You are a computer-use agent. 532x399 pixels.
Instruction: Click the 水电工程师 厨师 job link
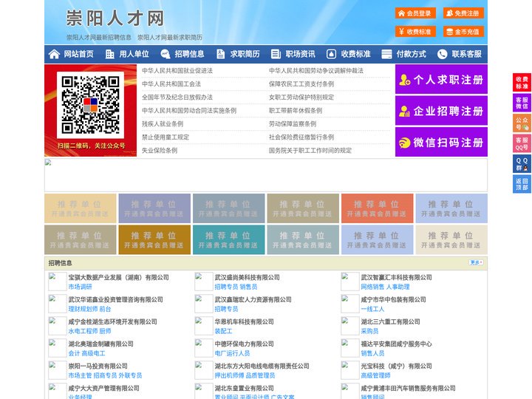click(x=89, y=331)
